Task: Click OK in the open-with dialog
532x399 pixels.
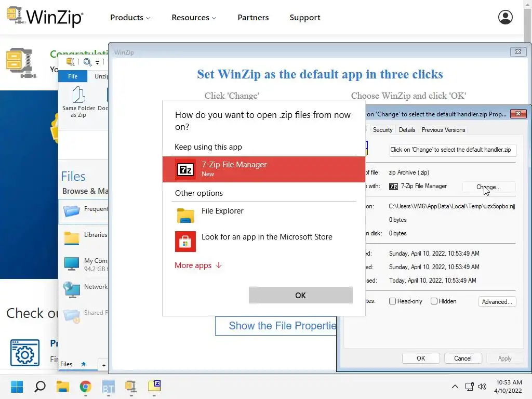Action: 301,295
